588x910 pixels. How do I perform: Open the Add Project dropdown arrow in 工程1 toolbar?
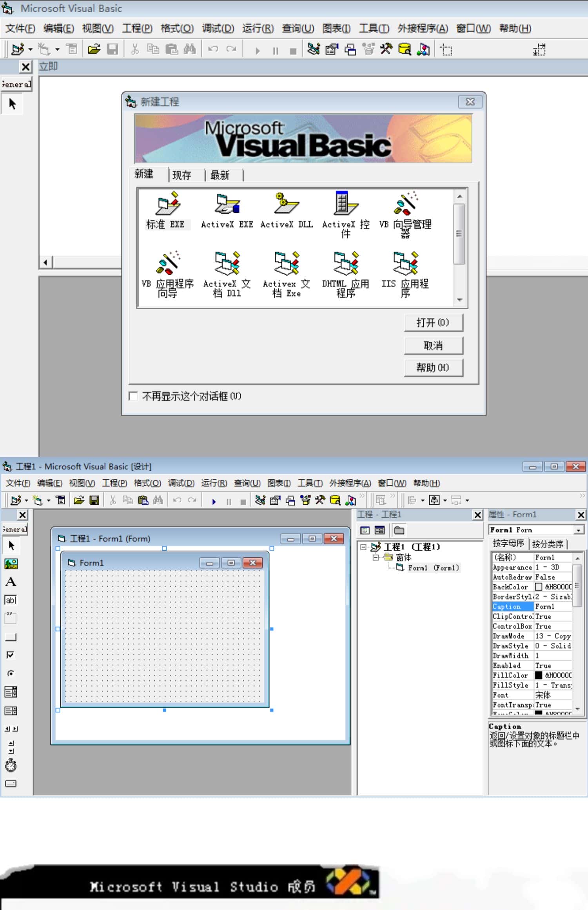click(x=26, y=500)
